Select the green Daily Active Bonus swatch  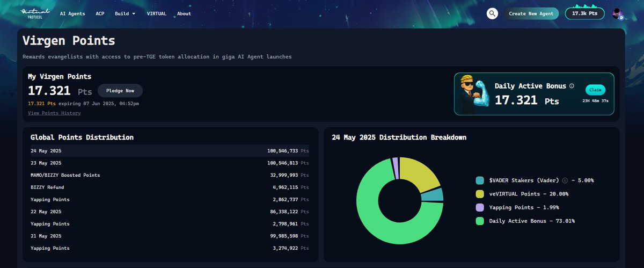click(x=480, y=221)
